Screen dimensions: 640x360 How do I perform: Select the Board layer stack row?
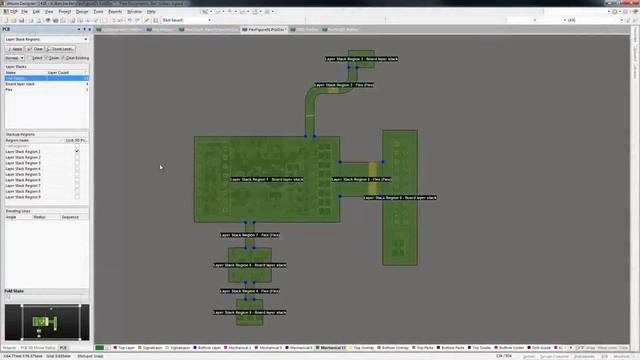click(47, 84)
